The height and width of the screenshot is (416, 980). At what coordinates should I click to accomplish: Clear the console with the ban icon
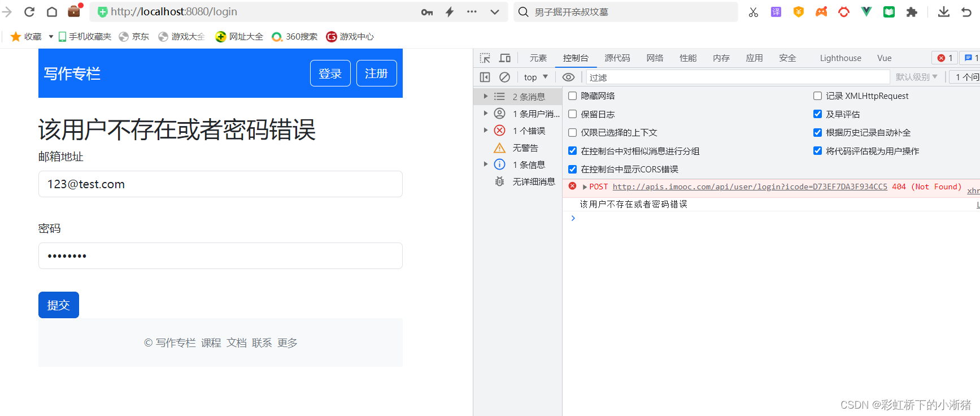point(505,77)
